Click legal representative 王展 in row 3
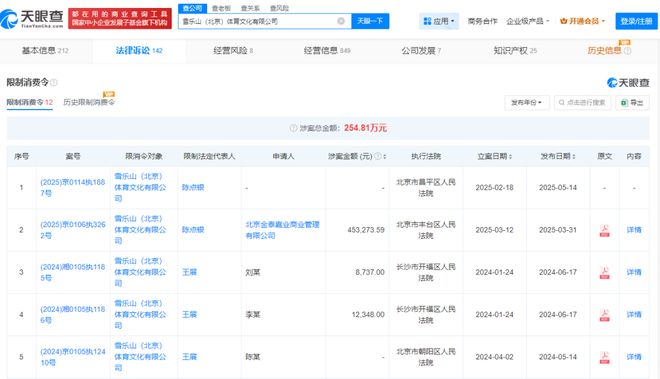This screenshot has width=660, height=379. point(189,272)
